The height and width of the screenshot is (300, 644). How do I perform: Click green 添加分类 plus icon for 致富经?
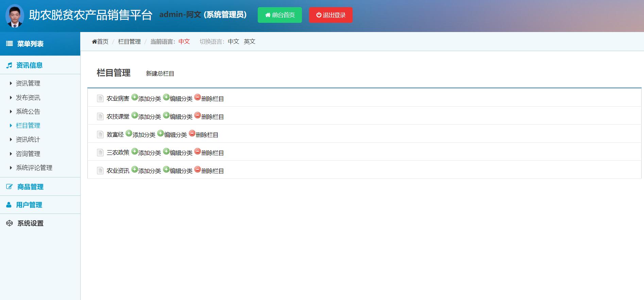click(x=129, y=133)
